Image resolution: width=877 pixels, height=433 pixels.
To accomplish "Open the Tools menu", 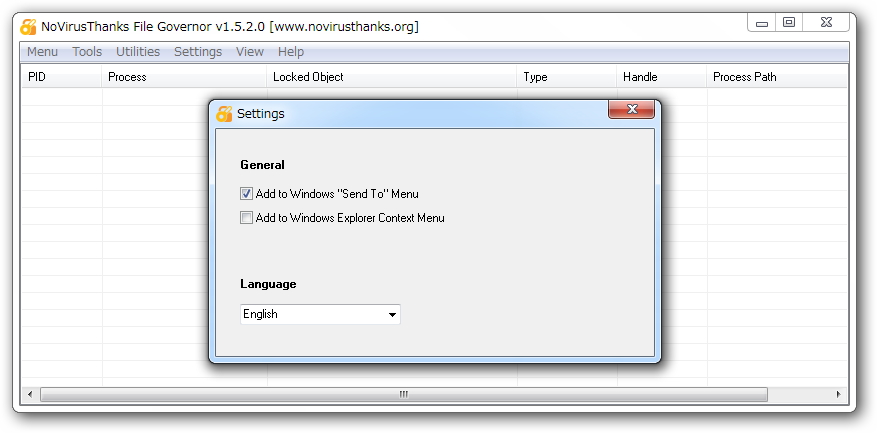I will coord(87,52).
